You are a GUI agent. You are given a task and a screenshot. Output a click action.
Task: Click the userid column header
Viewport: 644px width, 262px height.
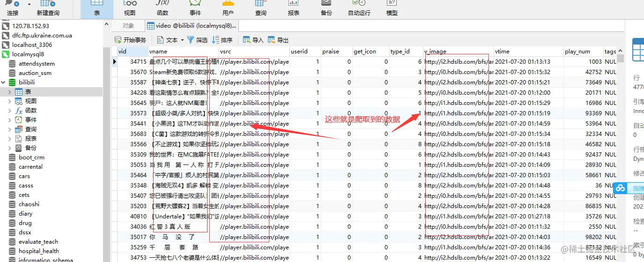(305, 52)
